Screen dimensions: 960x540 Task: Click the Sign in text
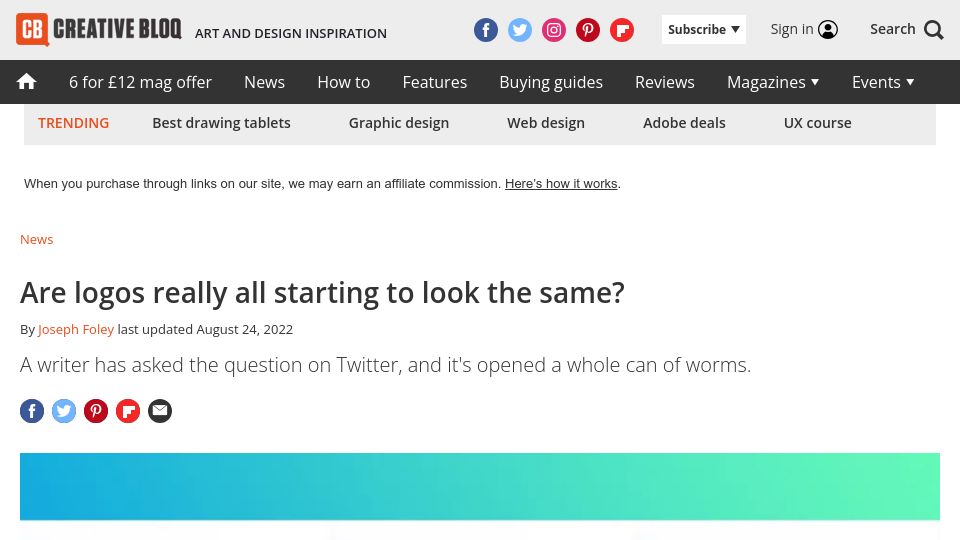(792, 29)
